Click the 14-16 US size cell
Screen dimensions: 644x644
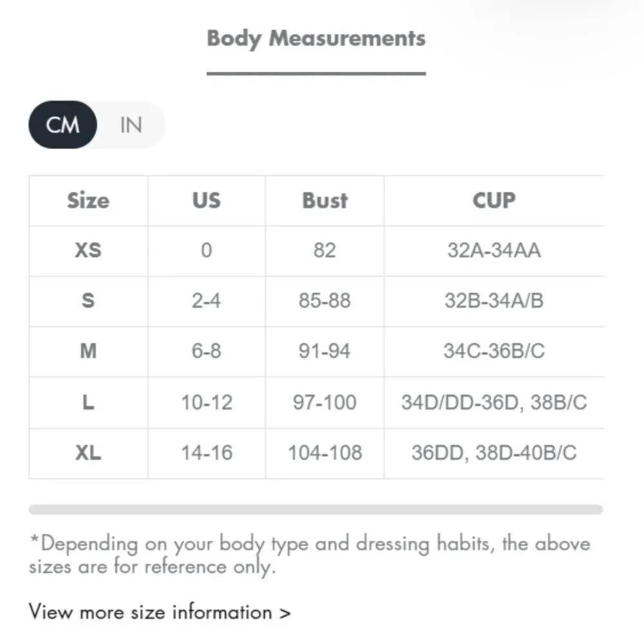206,453
